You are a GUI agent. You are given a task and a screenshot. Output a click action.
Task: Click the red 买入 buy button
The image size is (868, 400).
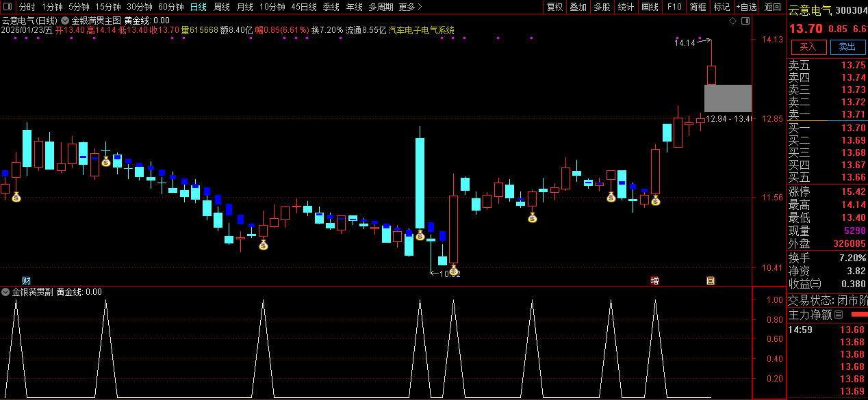click(x=808, y=47)
